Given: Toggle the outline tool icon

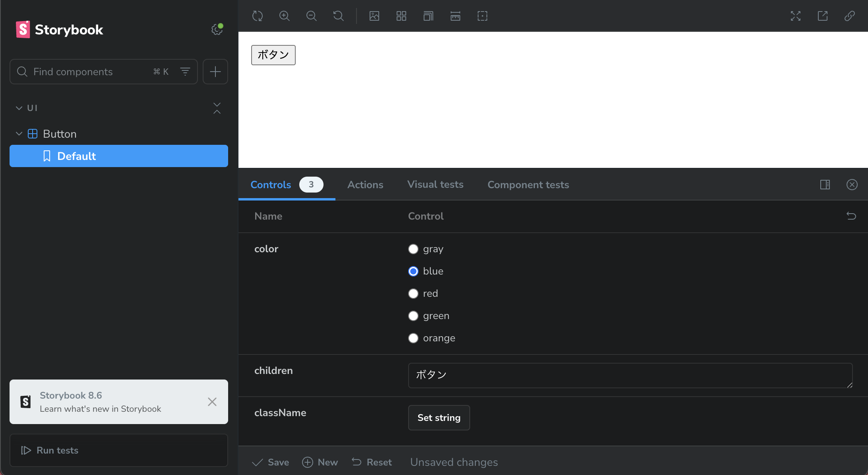Looking at the screenshot, I should pyautogui.click(x=482, y=16).
